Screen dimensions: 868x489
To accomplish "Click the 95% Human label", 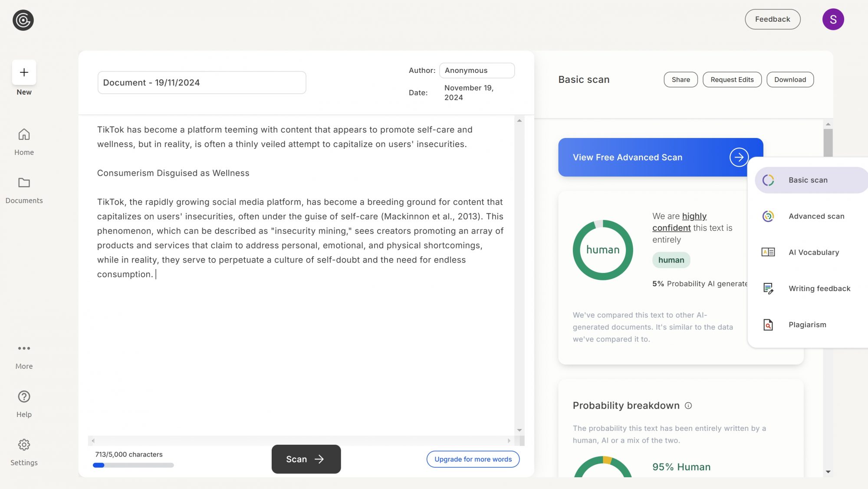I will tap(681, 467).
